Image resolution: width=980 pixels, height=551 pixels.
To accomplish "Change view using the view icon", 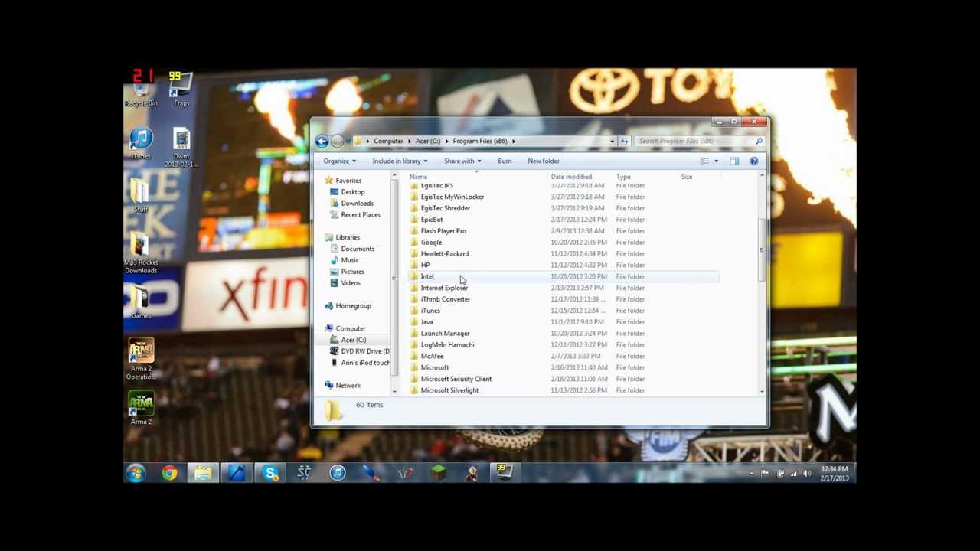I will click(x=704, y=161).
